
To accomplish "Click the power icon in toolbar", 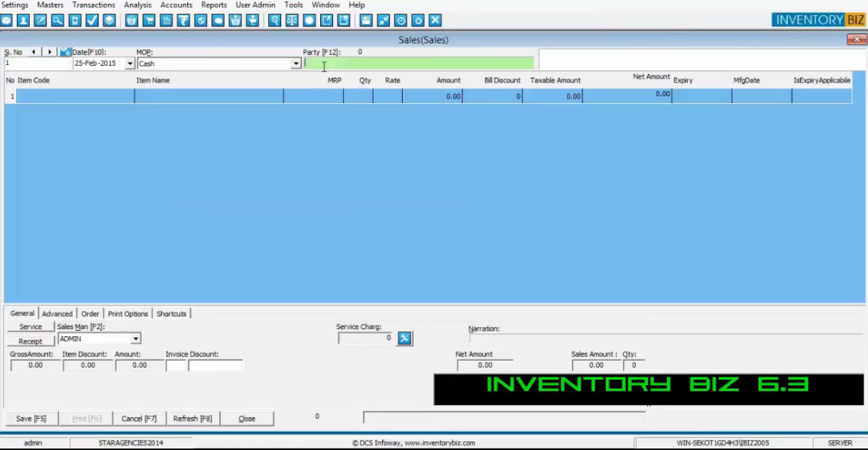I will [x=418, y=21].
